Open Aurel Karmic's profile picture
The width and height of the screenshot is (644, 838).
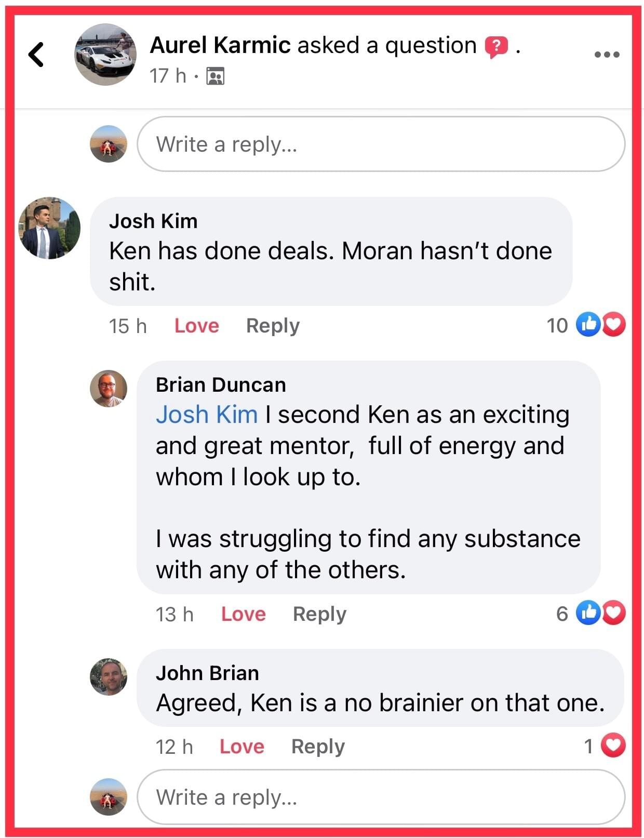[x=105, y=55]
